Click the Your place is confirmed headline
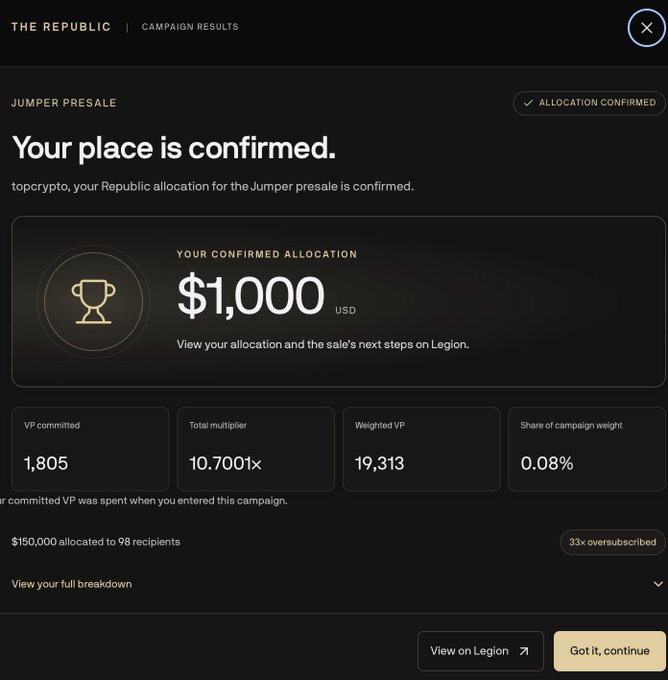The image size is (668, 680). pos(174,148)
